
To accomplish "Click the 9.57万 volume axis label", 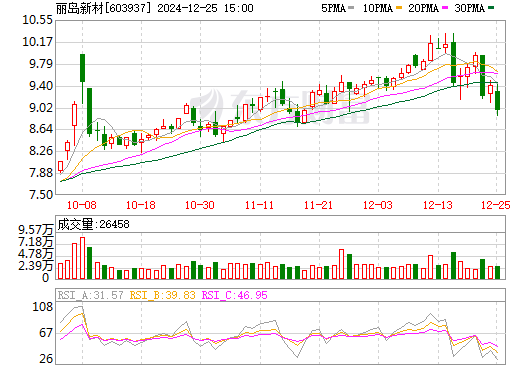I will click(36, 230).
